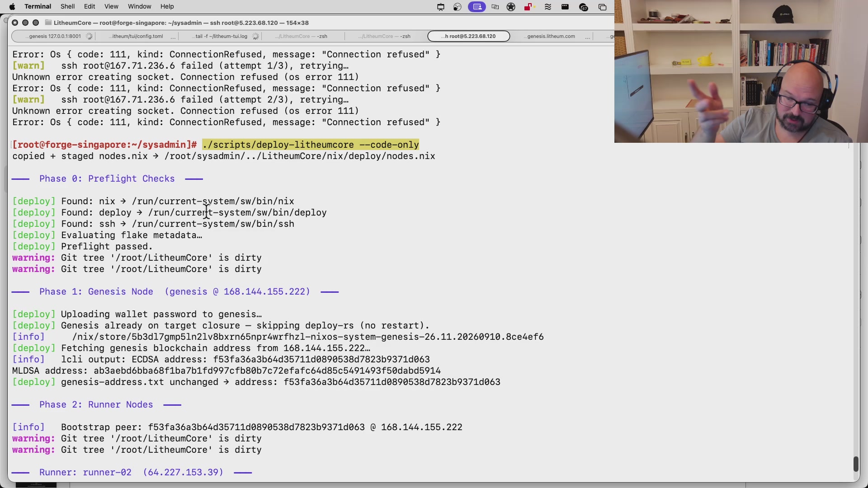Image resolution: width=868 pixels, height=488 pixels.
Task: Click the red status menu bar icon
Action: pos(529,7)
